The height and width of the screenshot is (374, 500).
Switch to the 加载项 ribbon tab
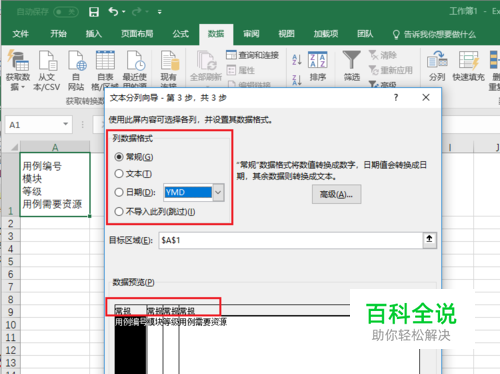tap(326, 34)
